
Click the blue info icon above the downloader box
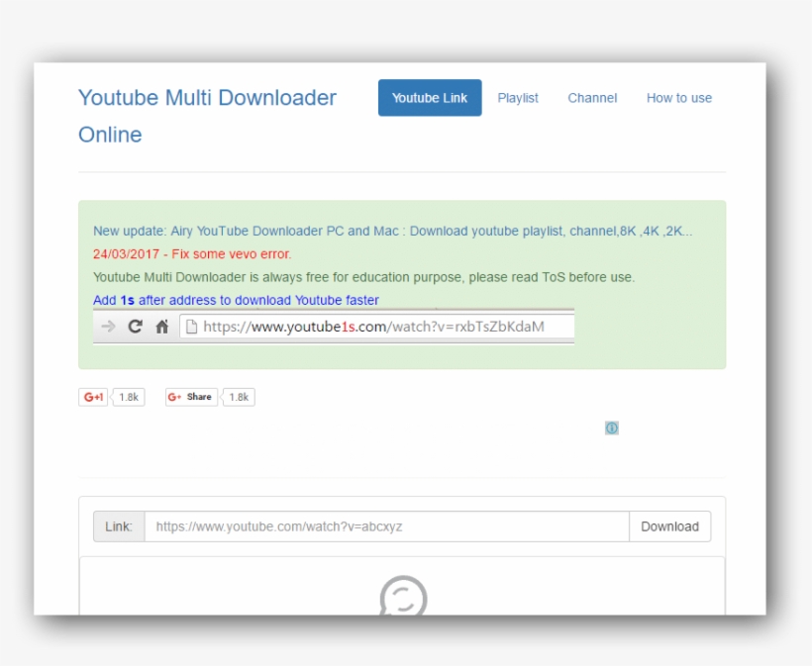(x=611, y=428)
